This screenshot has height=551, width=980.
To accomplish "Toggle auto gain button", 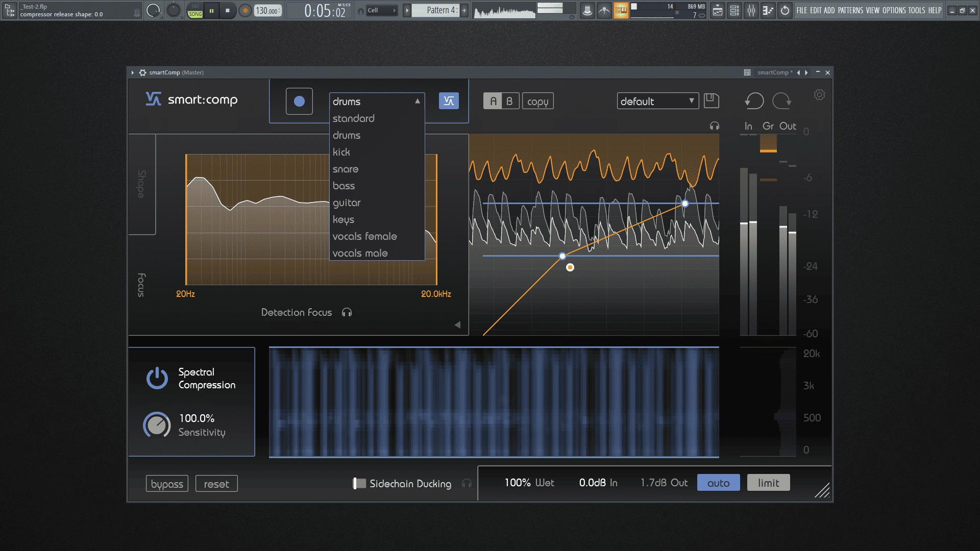I will coord(718,483).
